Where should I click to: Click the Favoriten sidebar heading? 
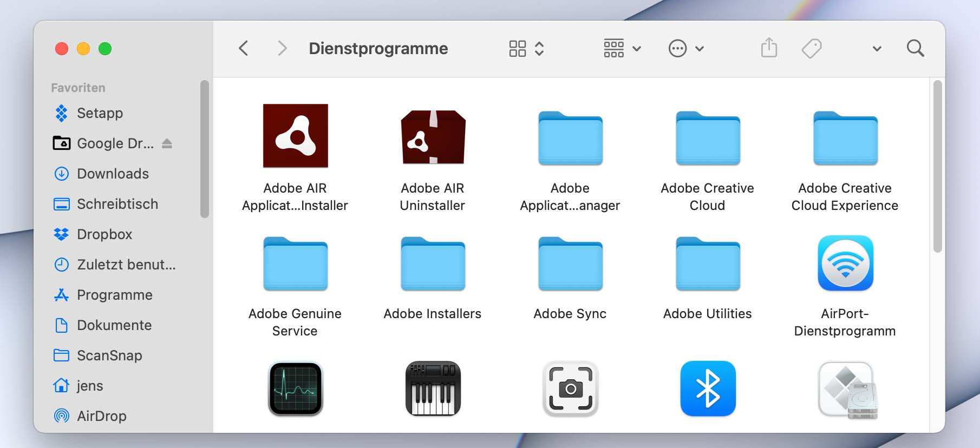tap(78, 88)
